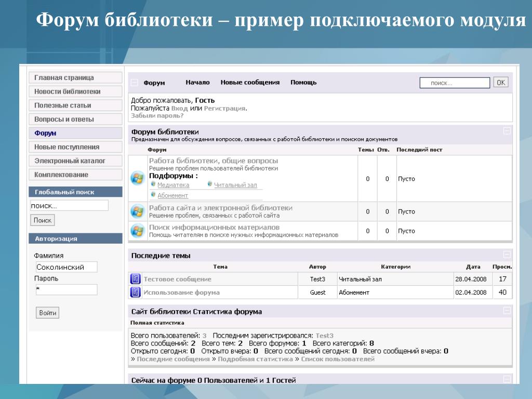Screen dimensions: 532x399
Task: Open Помощь in the forum bar
Action: (x=303, y=83)
